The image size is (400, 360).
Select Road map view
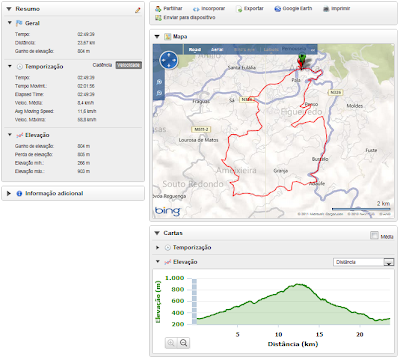click(x=195, y=50)
